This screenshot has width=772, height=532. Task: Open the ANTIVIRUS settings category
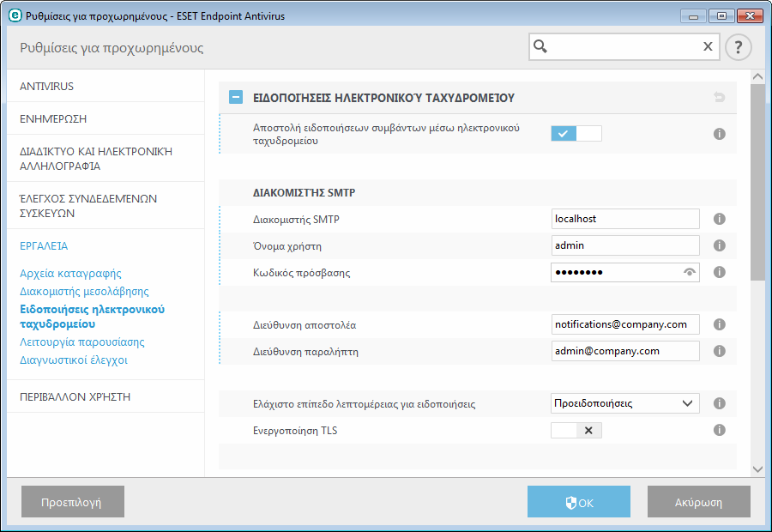tap(106, 86)
